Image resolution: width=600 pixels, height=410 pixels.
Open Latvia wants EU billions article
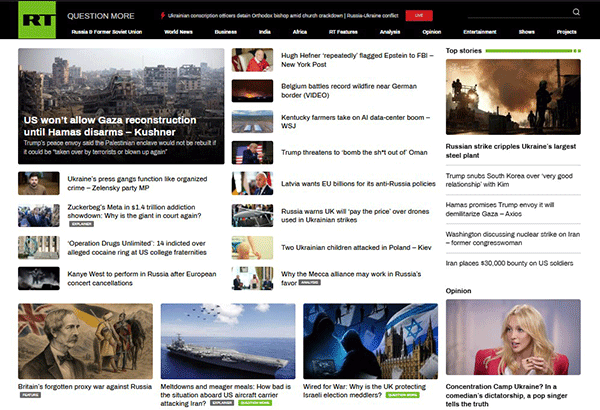(x=358, y=183)
